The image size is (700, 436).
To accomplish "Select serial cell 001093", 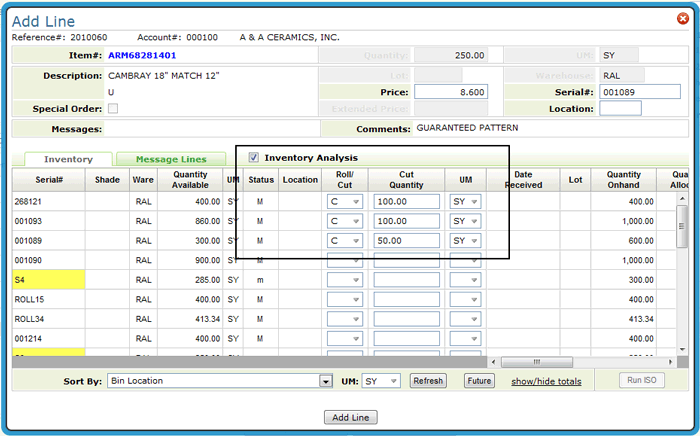I will pos(49,221).
